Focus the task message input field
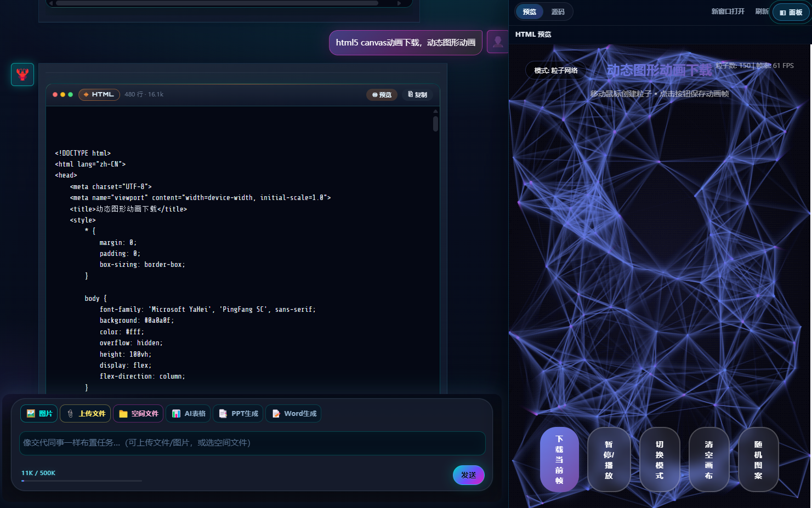 click(x=252, y=443)
